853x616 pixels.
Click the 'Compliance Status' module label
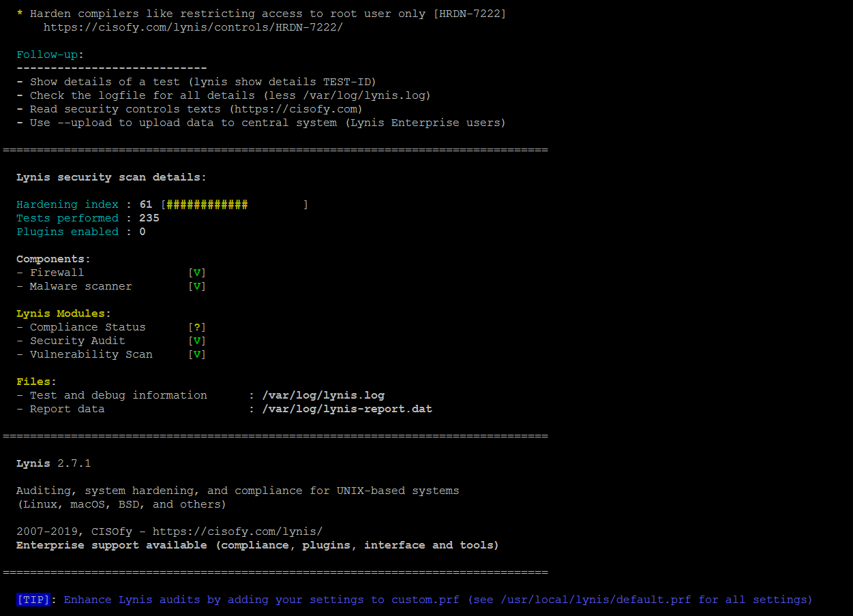[87, 327]
